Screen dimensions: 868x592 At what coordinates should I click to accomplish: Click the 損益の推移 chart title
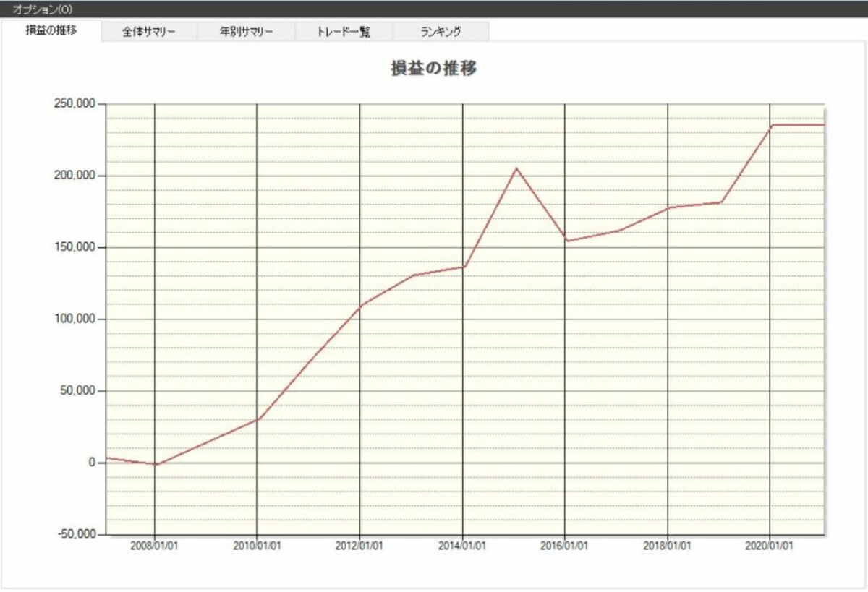coord(434,68)
